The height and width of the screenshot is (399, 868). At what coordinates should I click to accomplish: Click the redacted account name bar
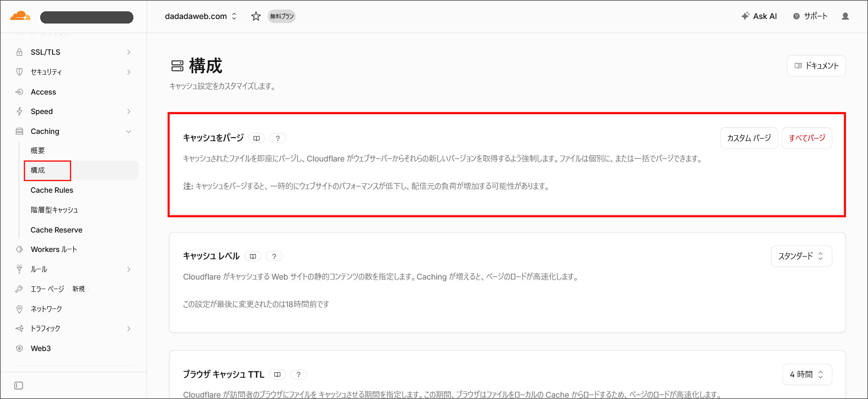(87, 17)
